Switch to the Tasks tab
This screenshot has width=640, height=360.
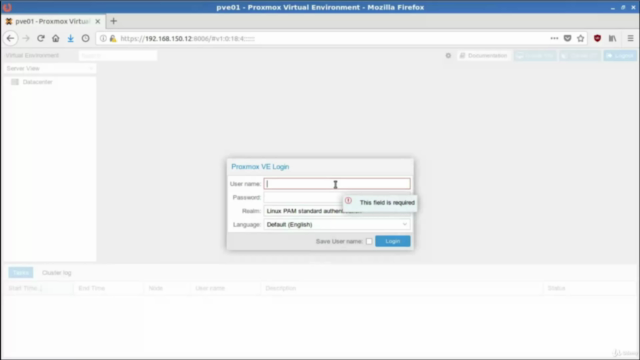21,273
